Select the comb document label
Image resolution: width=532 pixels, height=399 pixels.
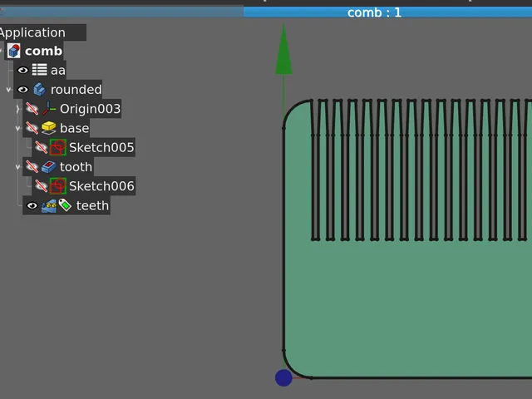point(43,52)
